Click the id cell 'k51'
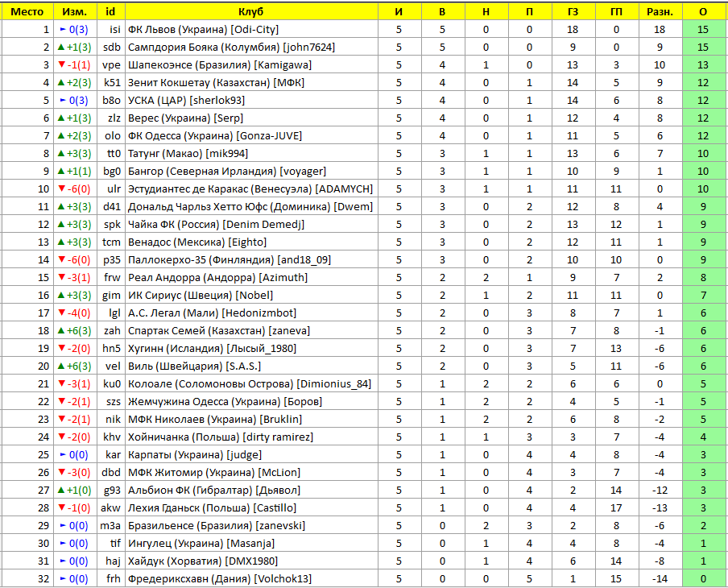Viewport: 728px width, 588px height. click(111, 83)
